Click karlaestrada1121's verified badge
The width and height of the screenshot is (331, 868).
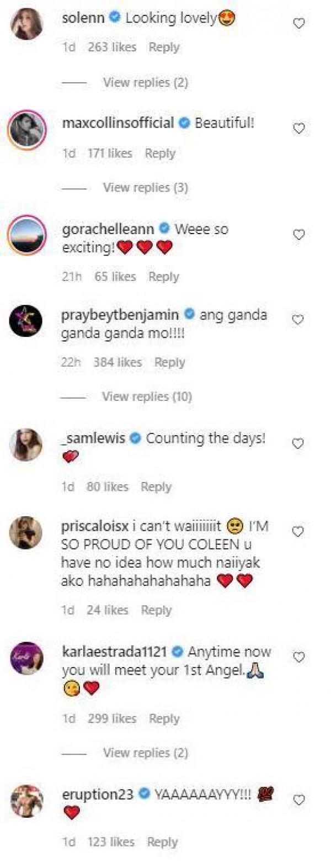[x=177, y=652]
